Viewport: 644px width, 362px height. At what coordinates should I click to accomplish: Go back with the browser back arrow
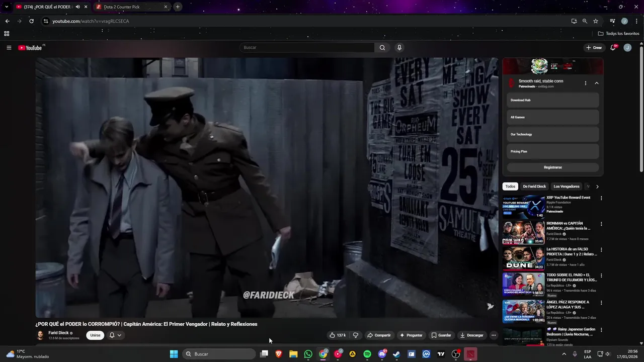7,21
